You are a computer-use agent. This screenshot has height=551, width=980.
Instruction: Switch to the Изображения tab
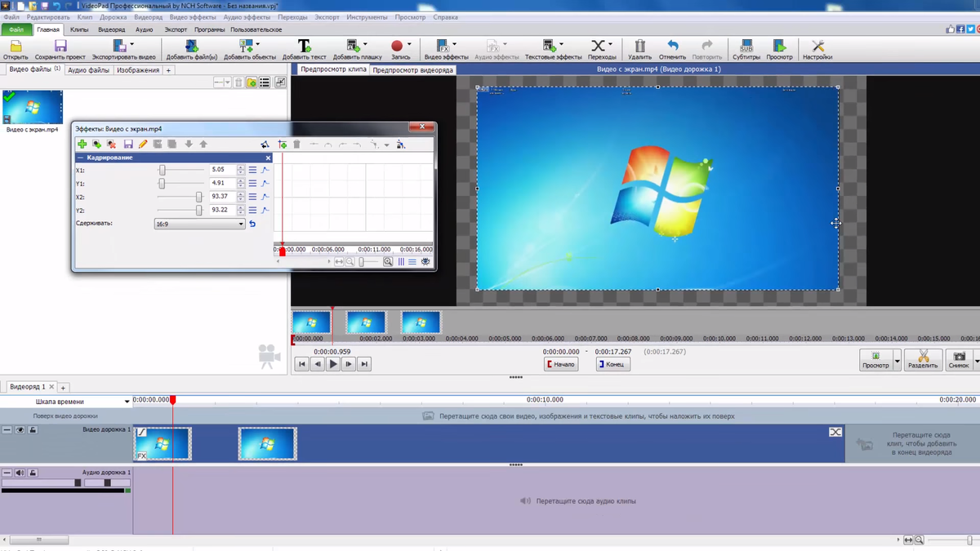[138, 70]
